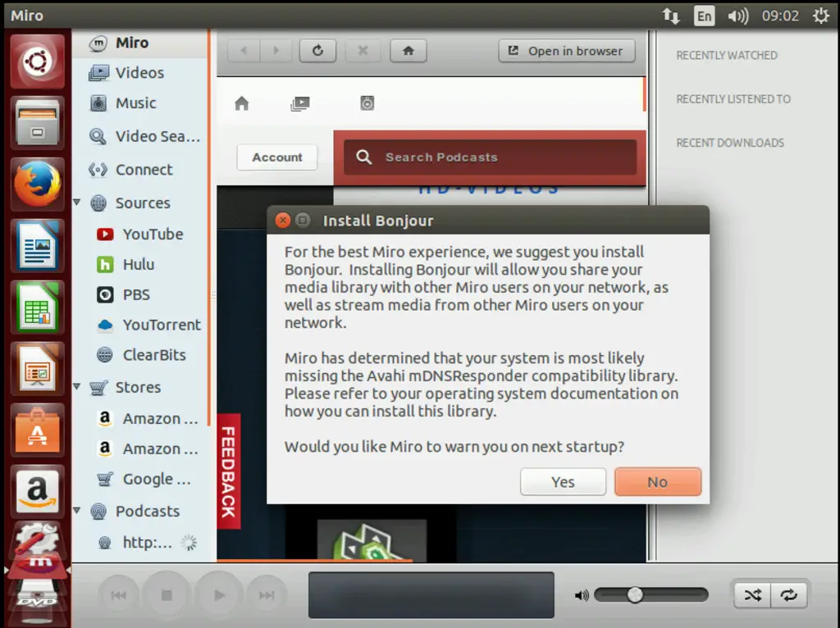Click RECENTLY WATCHED heading
Screen dimensions: 840x628
(727, 56)
